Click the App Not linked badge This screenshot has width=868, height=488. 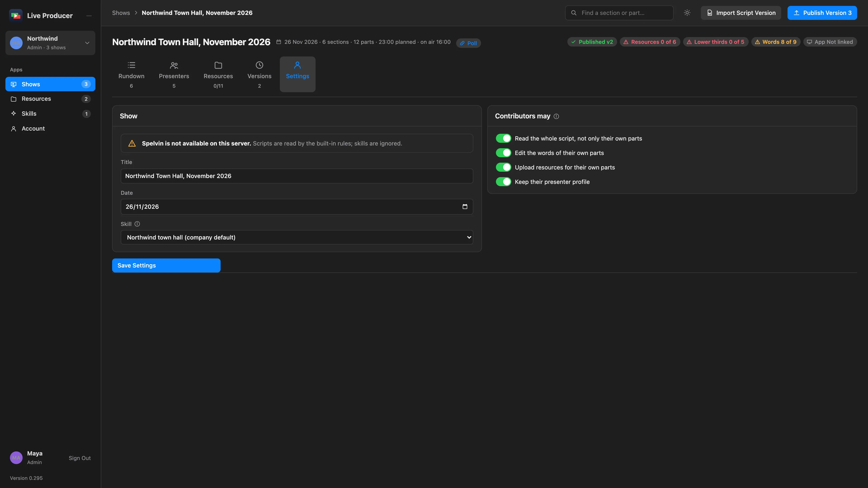pos(830,42)
